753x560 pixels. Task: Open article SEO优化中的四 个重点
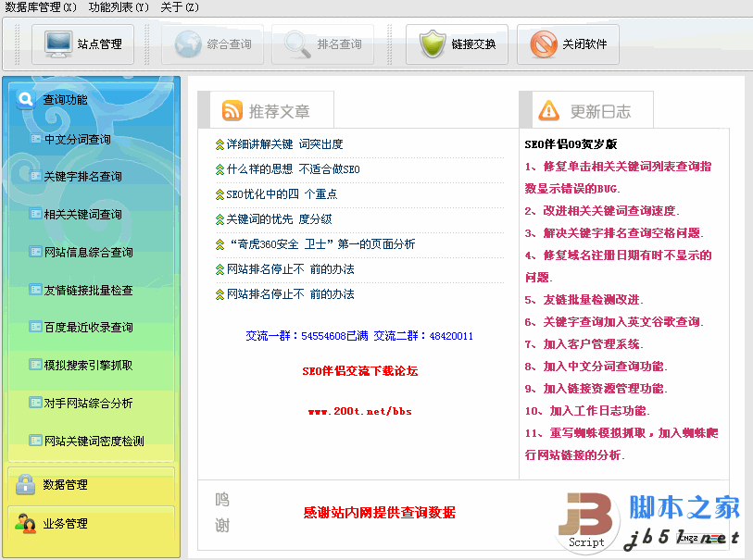coord(282,194)
